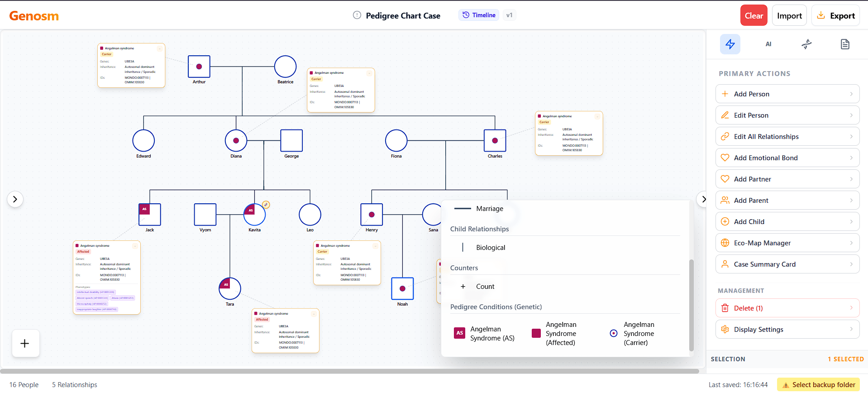
Task: Click the v1 version badge
Action: point(509,15)
